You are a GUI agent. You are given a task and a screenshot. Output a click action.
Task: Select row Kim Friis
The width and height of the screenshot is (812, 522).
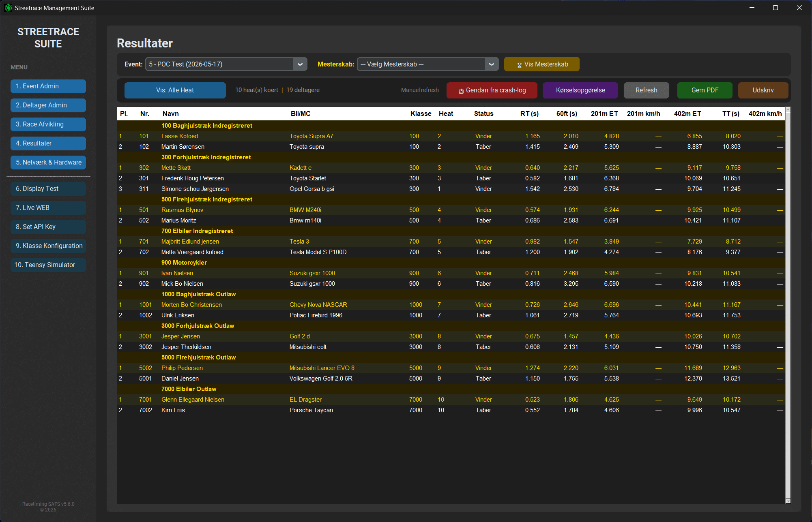click(451, 410)
